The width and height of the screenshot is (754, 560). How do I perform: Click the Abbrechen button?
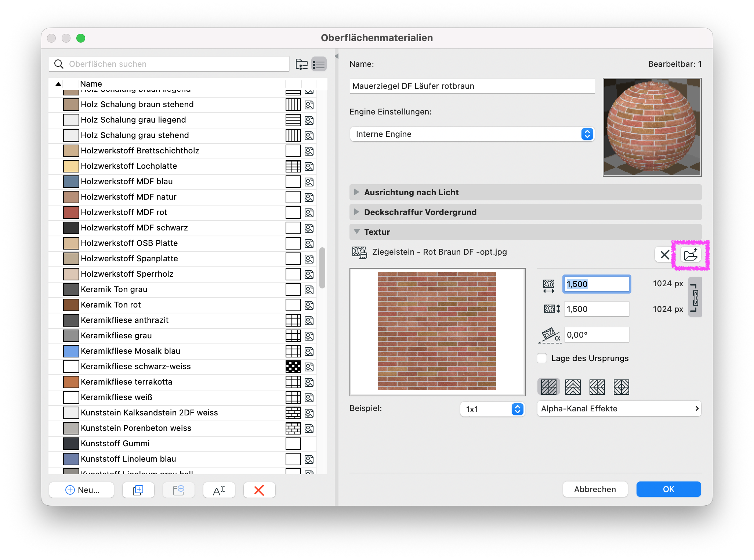click(595, 489)
